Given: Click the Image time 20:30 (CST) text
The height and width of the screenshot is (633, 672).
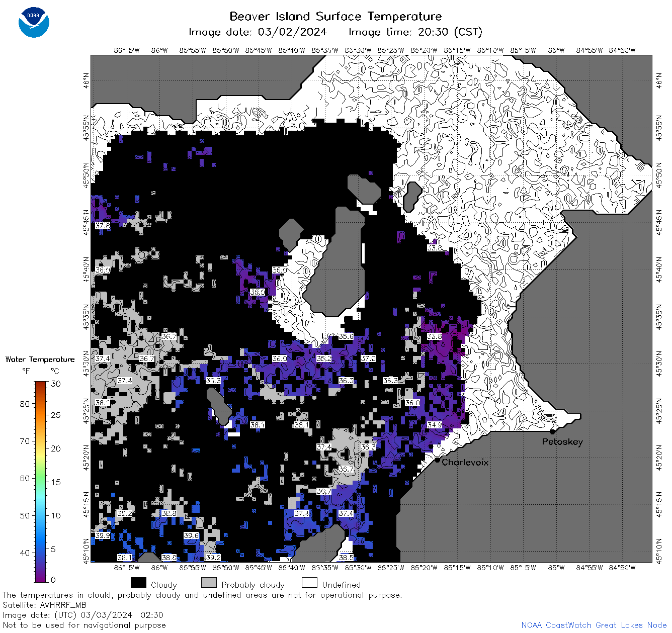Looking at the screenshot, I should [x=415, y=32].
